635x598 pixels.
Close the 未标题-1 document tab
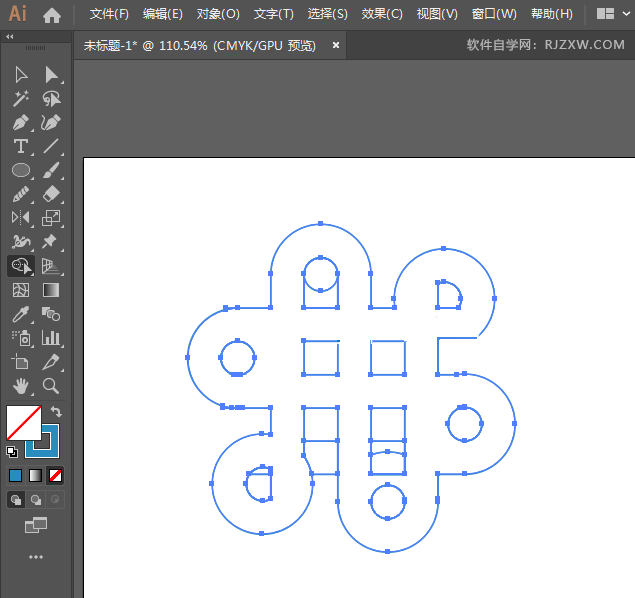(x=336, y=45)
